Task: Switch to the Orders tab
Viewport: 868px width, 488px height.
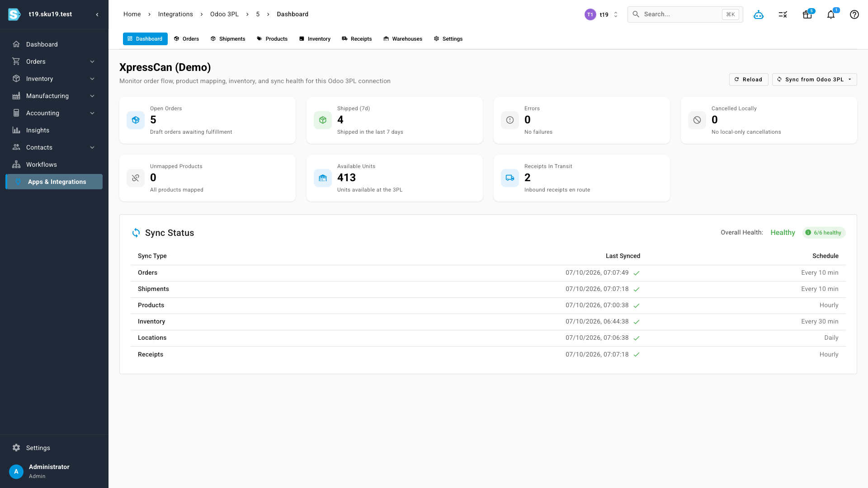Action: click(186, 39)
